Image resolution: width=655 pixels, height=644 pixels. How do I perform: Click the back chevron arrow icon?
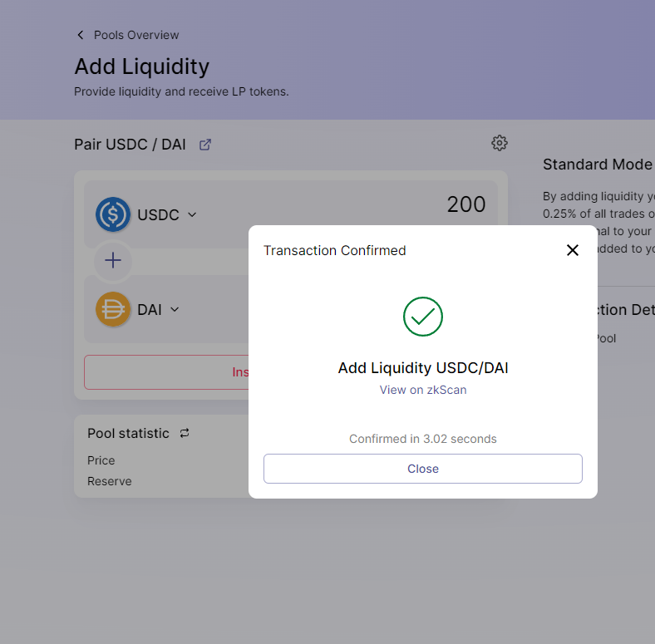pyautogui.click(x=80, y=35)
